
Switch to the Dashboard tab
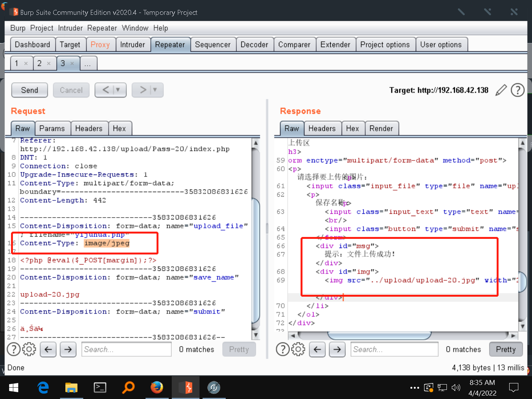click(33, 45)
